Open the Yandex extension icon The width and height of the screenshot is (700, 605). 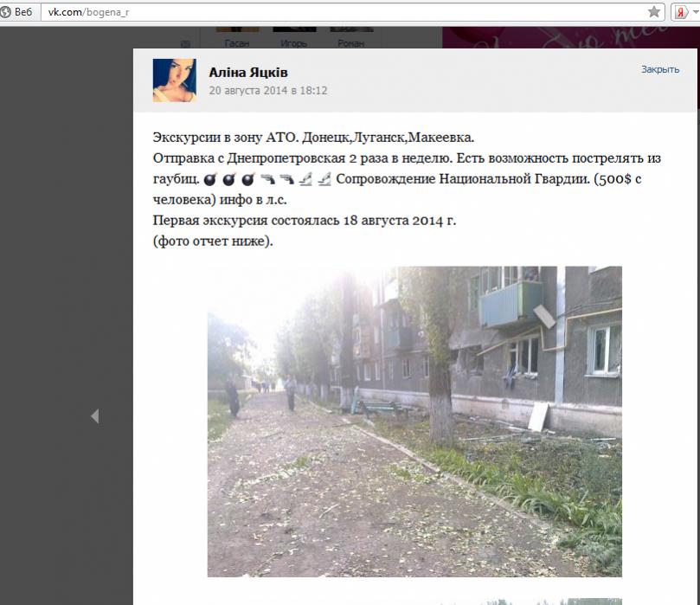coord(680,12)
